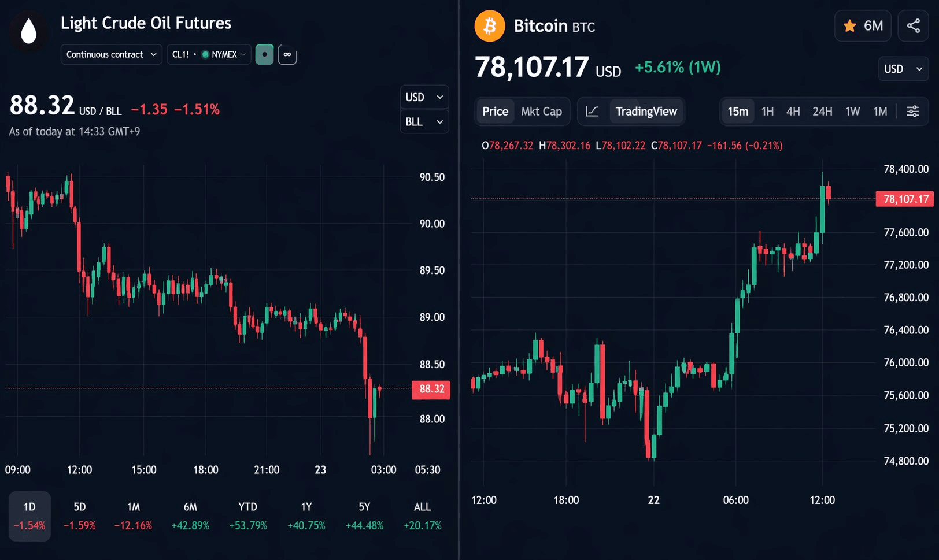
Task: Expand the Continuous contract dropdown
Action: tap(111, 55)
